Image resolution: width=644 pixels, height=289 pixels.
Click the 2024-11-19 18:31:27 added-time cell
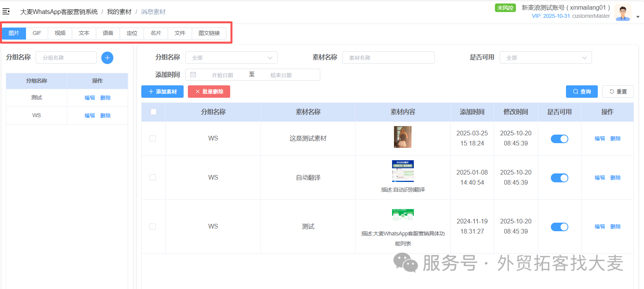point(472,226)
